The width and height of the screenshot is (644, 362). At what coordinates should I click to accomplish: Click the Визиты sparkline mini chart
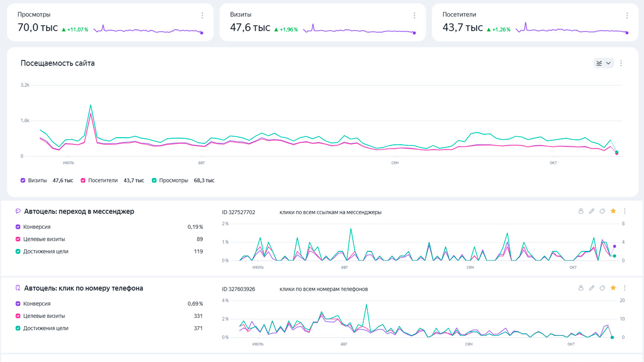(359, 29)
